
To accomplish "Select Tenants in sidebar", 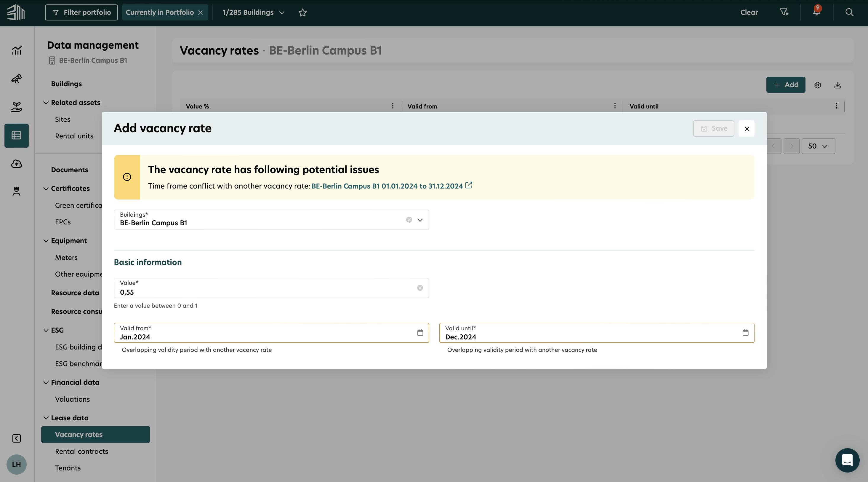I will [68, 468].
